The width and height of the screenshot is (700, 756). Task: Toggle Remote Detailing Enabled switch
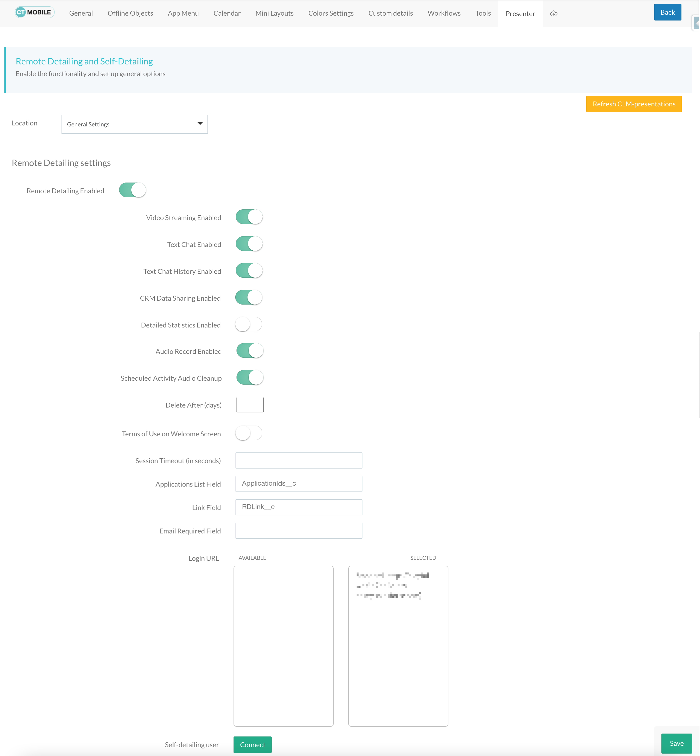click(x=132, y=190)
